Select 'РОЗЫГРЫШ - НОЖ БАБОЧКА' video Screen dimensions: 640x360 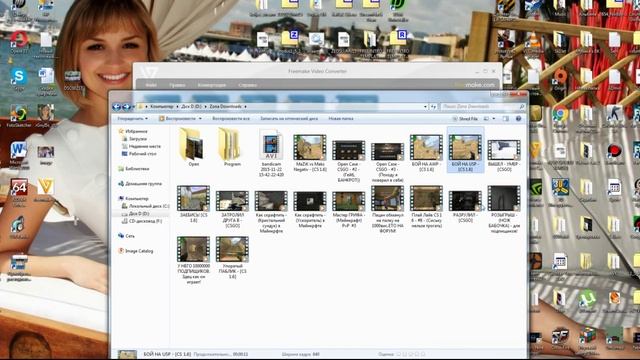click(504, 209)
